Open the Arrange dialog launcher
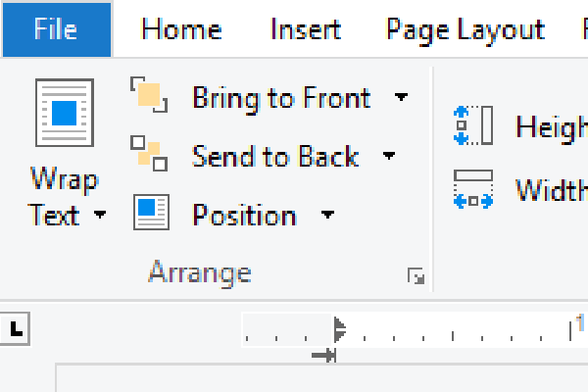 [x=416, y=275]
